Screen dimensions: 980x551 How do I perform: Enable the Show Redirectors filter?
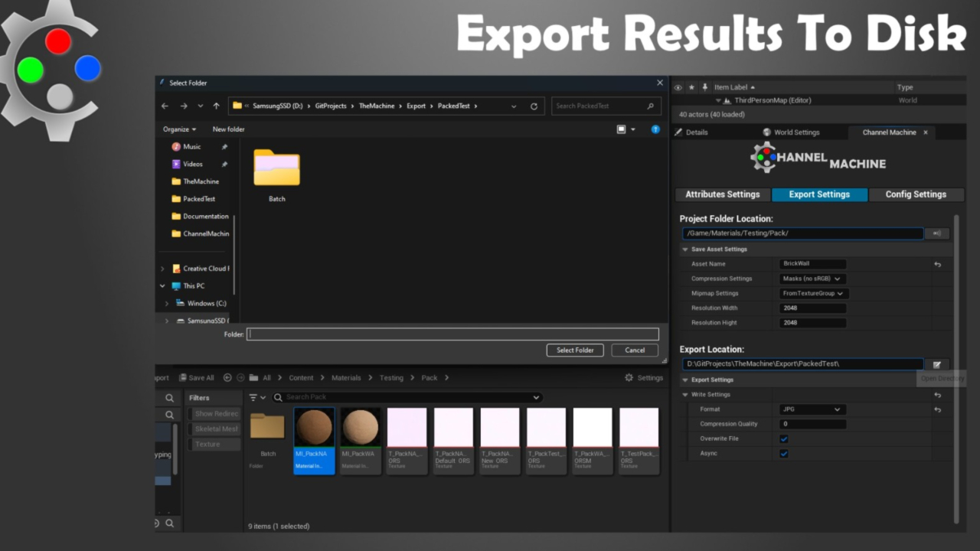pyautogui.click(x=215, y=413)
